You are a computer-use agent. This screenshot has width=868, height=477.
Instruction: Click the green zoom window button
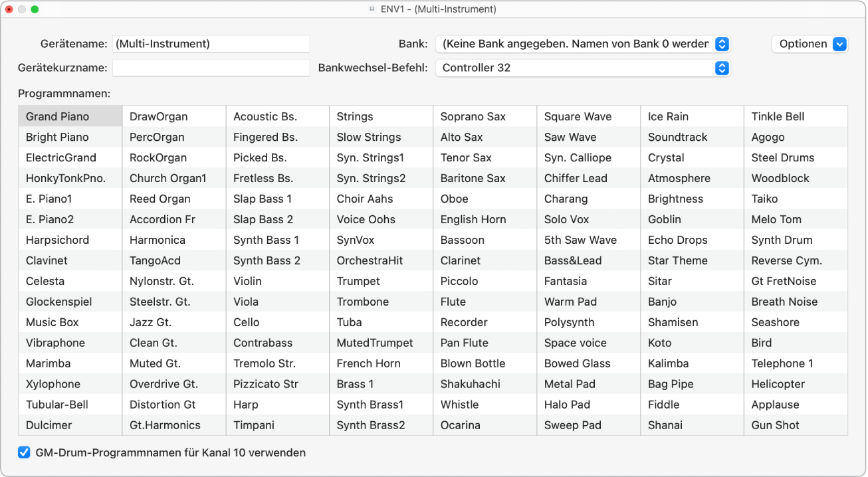tap(35, 9)
